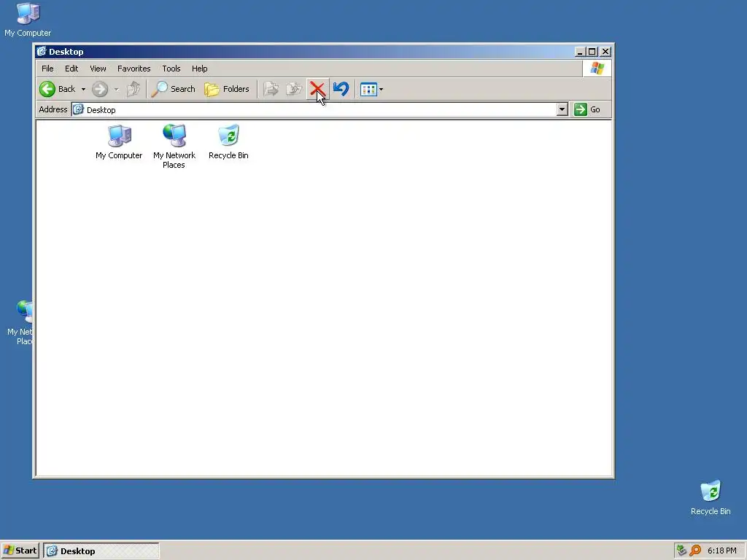
Task: Click the 6:18 PM clock
Action: 722,551
